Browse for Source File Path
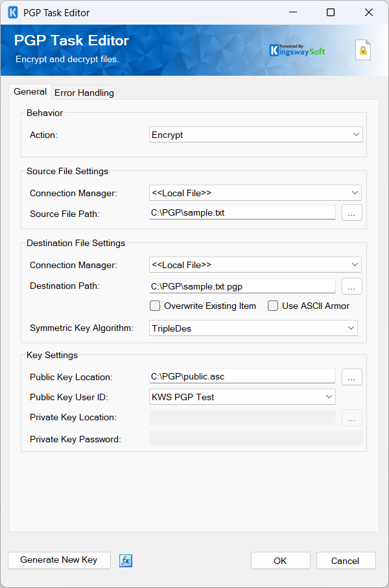389x588 pixels. [352, 212]
